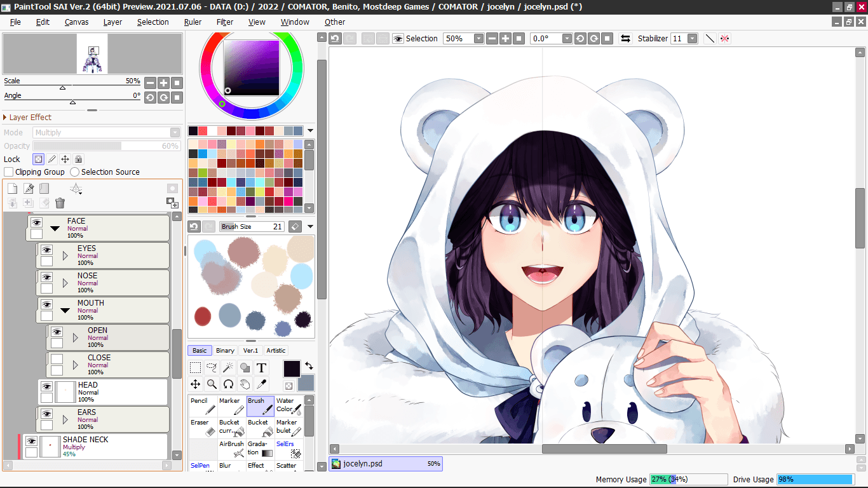
Task: Open the File menu
Action: 15,22
